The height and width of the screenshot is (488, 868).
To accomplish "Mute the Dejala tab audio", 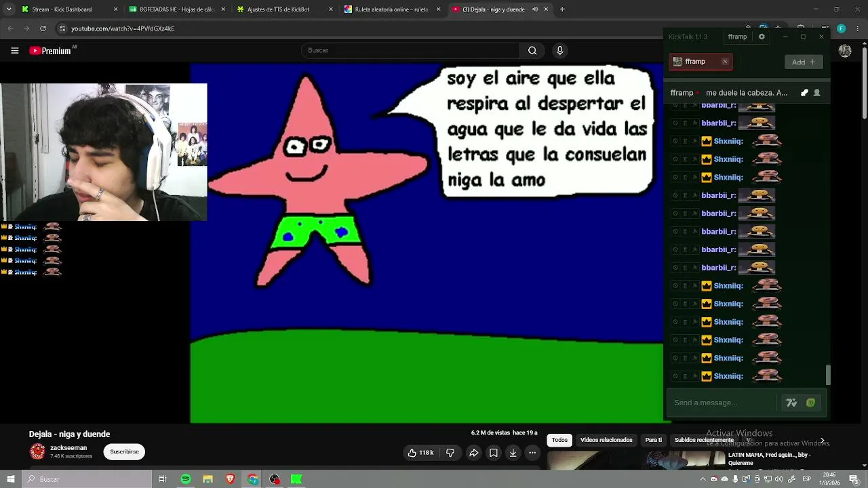I will pyautogui.click(x=535, y=9).
